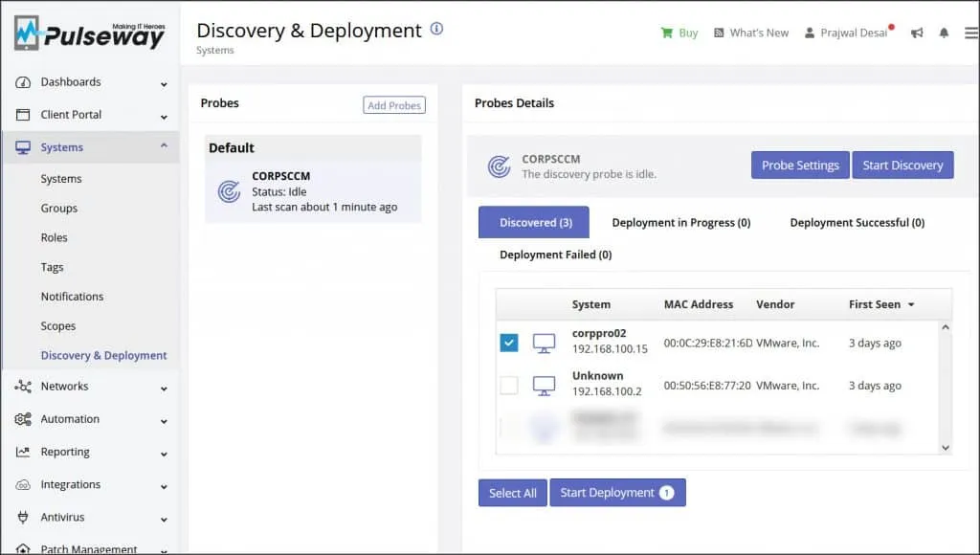The height and width of the screenshot is (555, 980).
Task: Click MAC address 00:50:56:E8:77:20
Action: [x=707, y=386]
